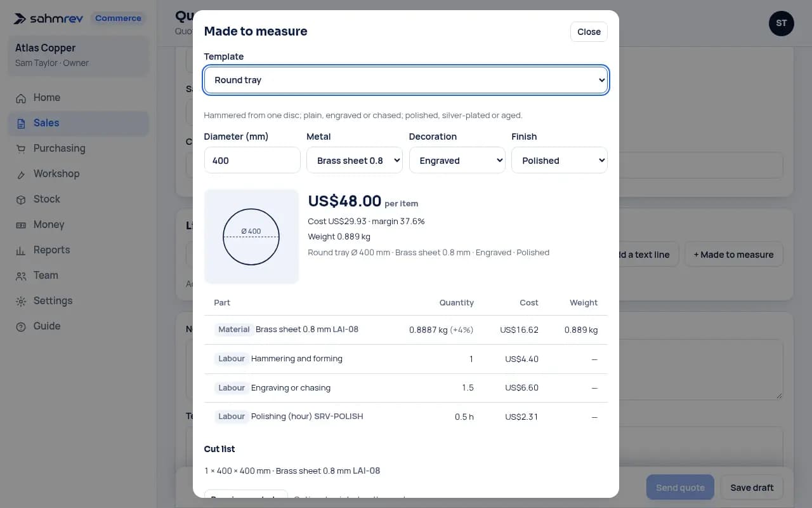Go to Purchasing in the sidebar
The width and height of the screenshot is (812, 508).
(79, 149)
